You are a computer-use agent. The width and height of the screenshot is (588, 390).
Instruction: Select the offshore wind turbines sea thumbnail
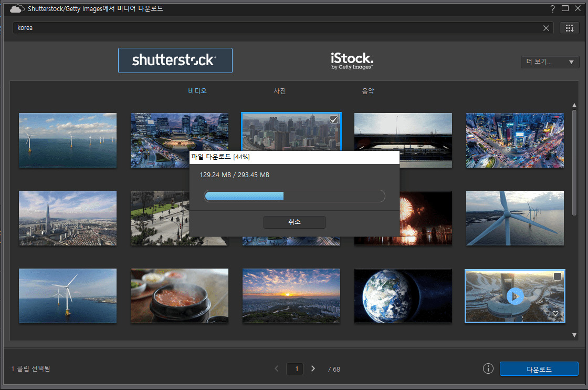pos(68,140)
